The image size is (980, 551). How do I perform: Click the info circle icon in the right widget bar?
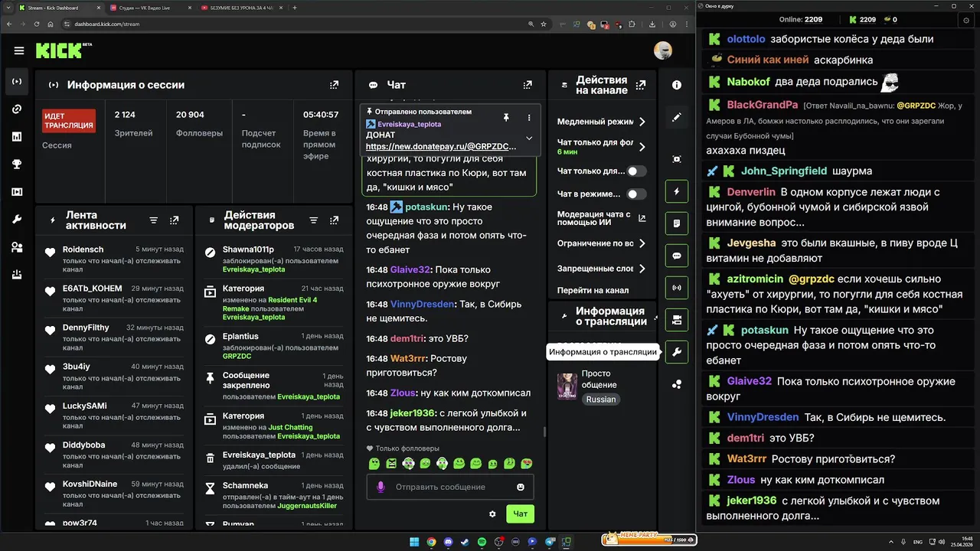coord(677,85)
